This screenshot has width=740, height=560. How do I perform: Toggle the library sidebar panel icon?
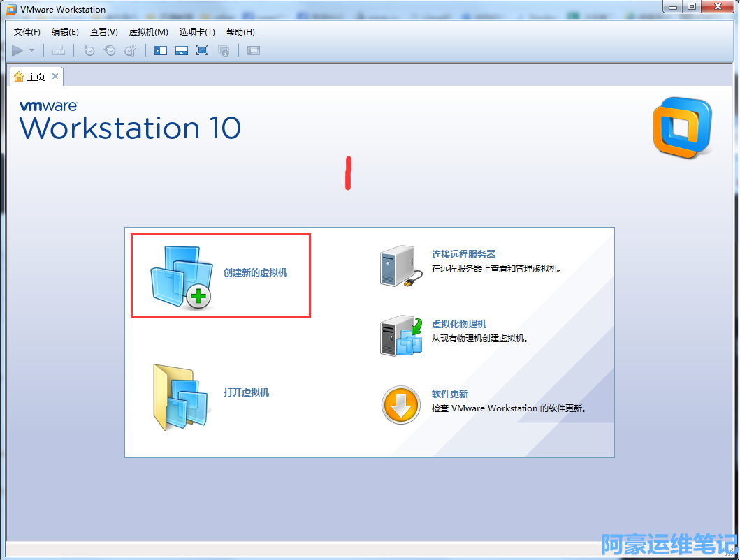pyautogui.click(x=161, y=50)
